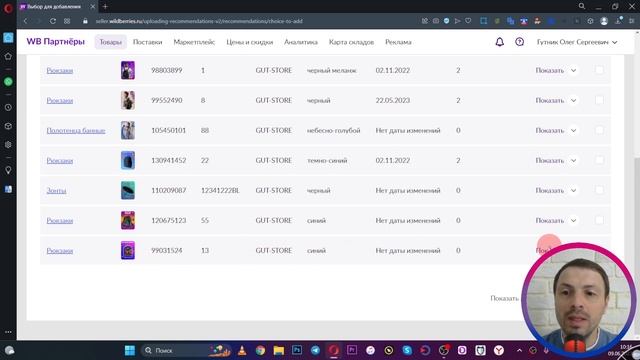Open Карта складов menu tab
The height and width of the screenshot is (360, 640).
[351, 42]
